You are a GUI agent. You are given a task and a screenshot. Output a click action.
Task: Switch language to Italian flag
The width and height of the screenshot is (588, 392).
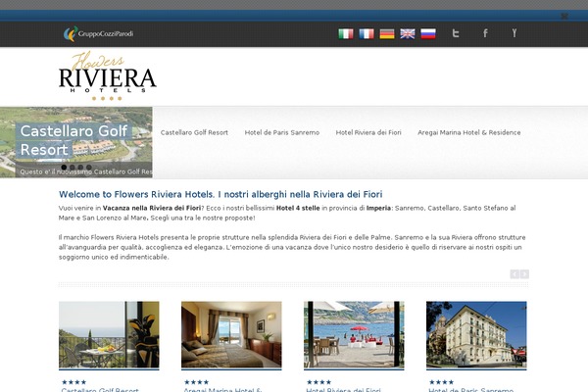(x=345, y=33)
